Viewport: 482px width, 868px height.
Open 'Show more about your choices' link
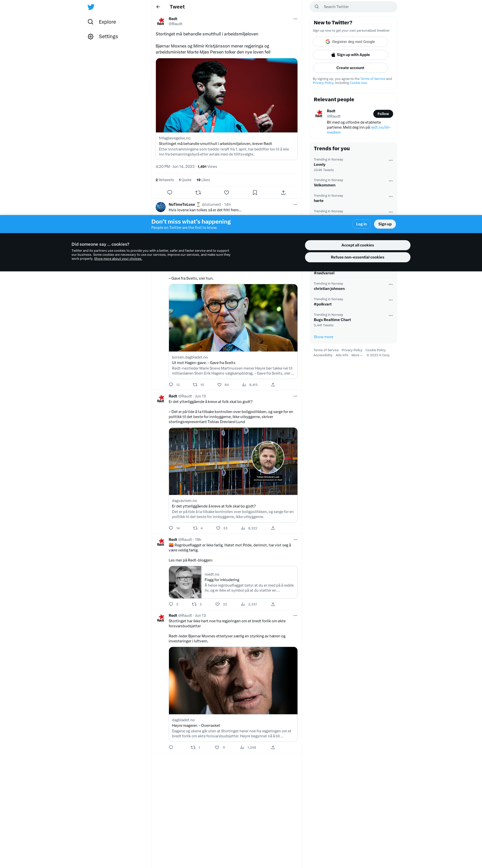[x=118, y=259]
